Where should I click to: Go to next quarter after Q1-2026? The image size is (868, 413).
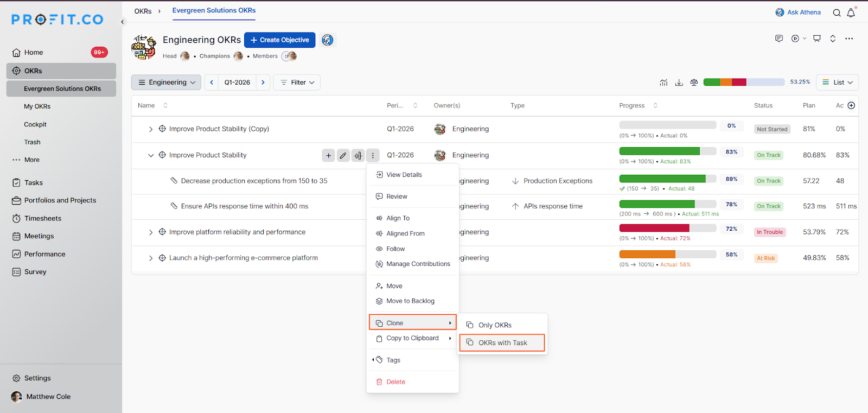click(263, 82)
